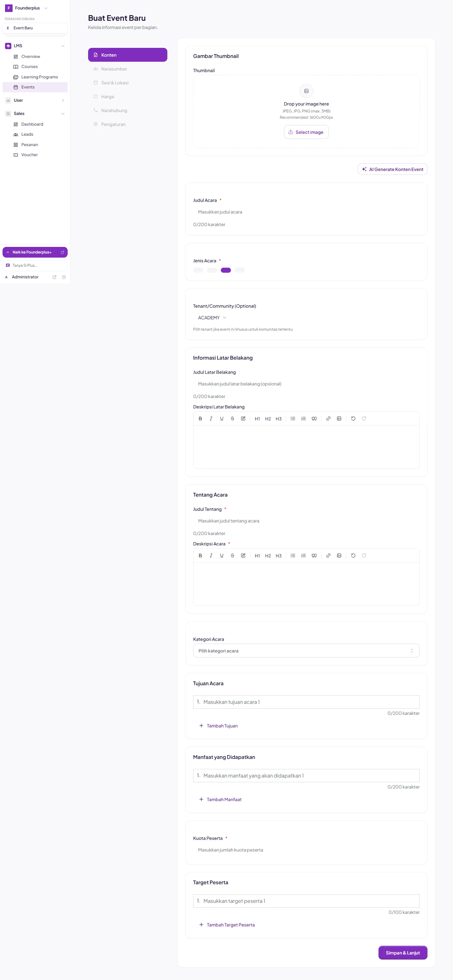
Task: Insert link in Deskripsi Latar Belakang editor
Action: point(328,419)
